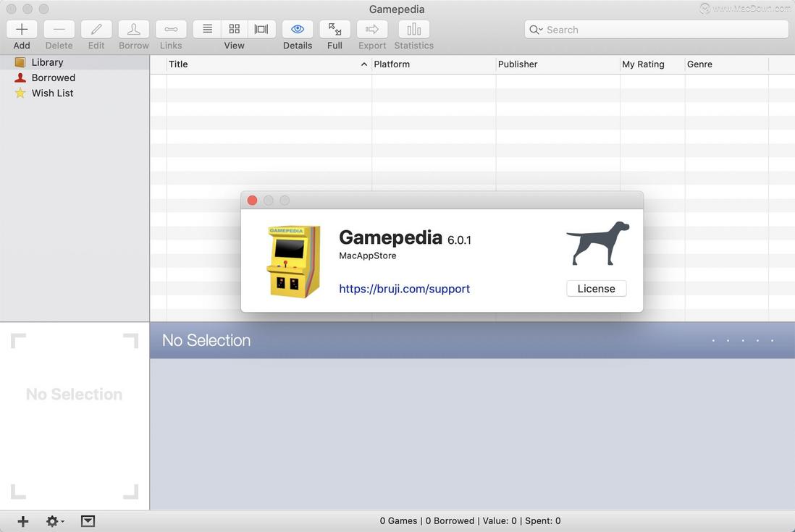Switch to grid view mode
Image resolution: width=795 pixels, height=532 pixels.
[235, 30]
